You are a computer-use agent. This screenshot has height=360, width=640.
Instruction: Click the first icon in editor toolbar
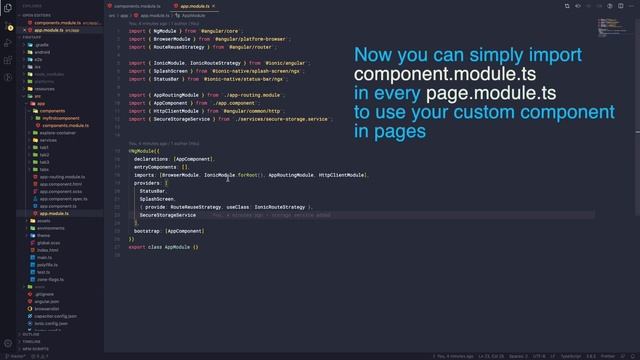pos(567,6)
